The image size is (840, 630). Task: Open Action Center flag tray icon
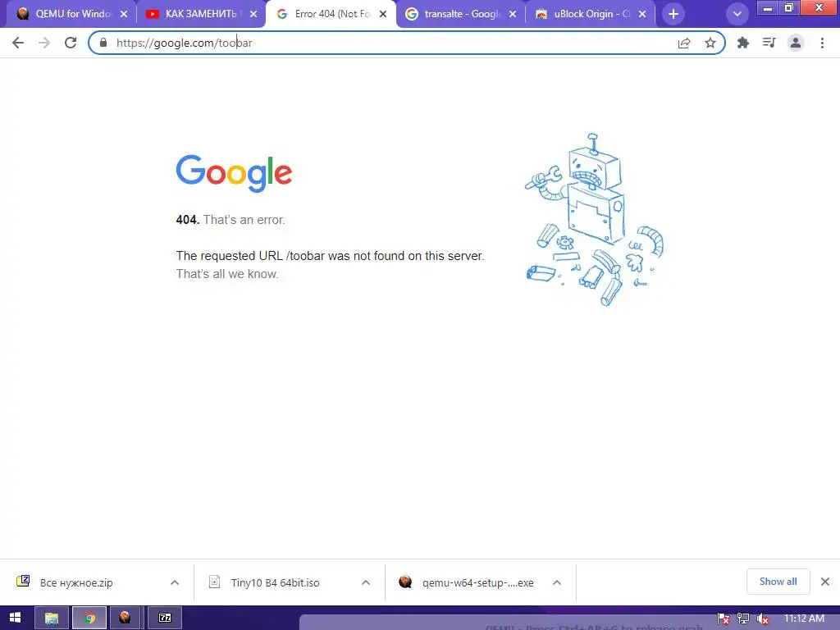[724, 619]
